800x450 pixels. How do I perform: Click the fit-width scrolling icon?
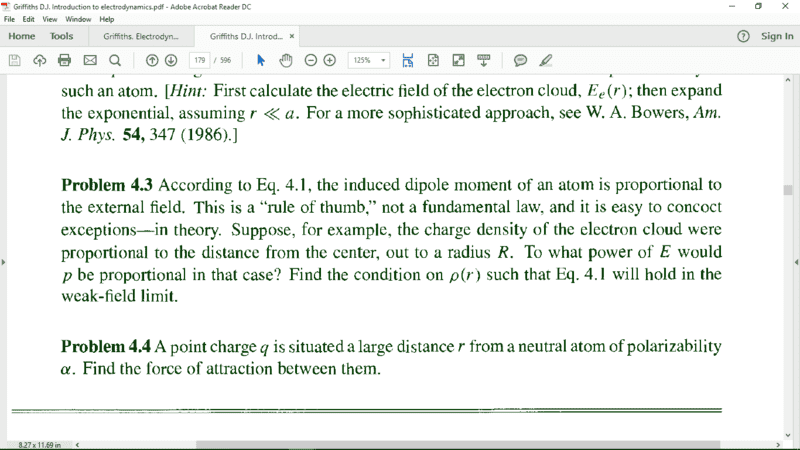point(408,60)
